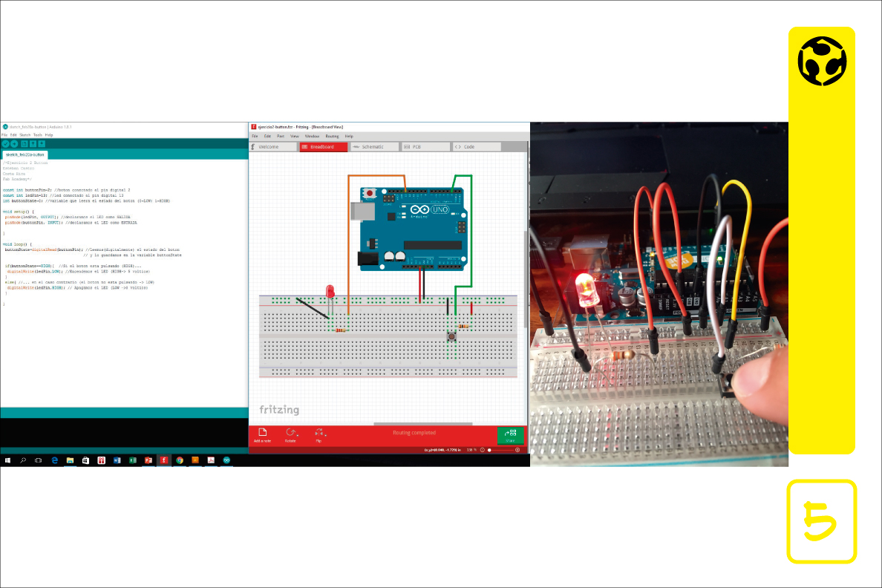This screenshot has width=882, height=588.
Task: Open the Fritzing View menu
Action: (294, 136)
